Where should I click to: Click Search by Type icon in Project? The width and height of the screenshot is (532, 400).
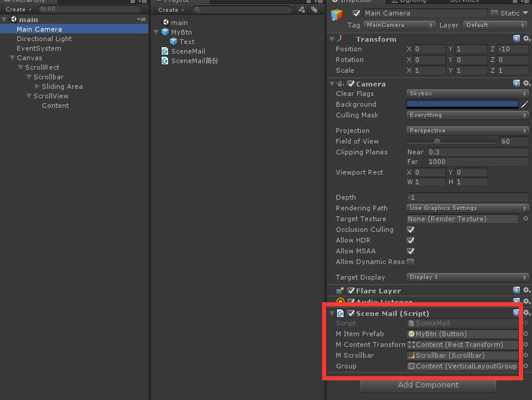click(x=302, y=10)
